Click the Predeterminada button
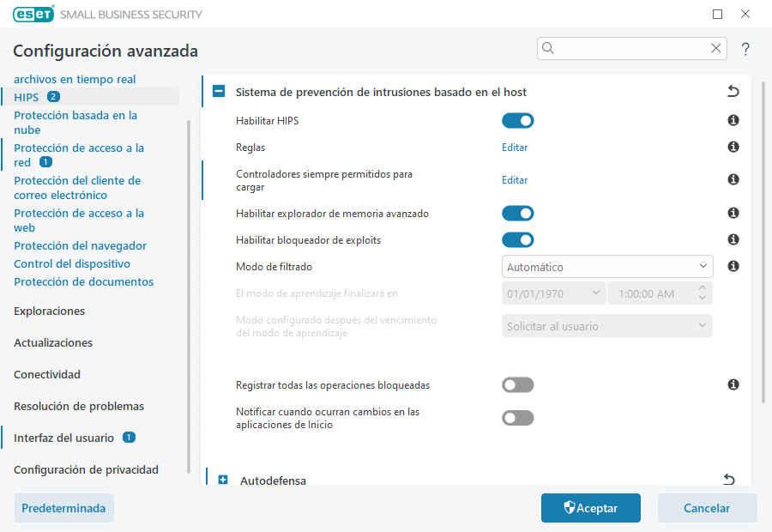Viewport: 772px width, 532px height. [63, 508]
